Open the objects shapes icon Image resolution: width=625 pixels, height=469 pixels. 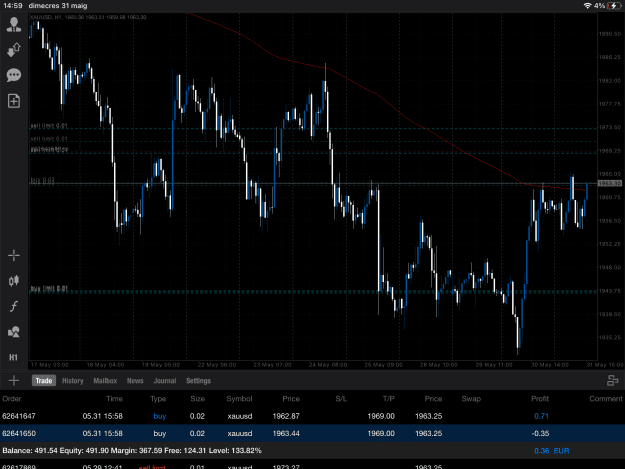pyautogui.click(x=14, y=332)
